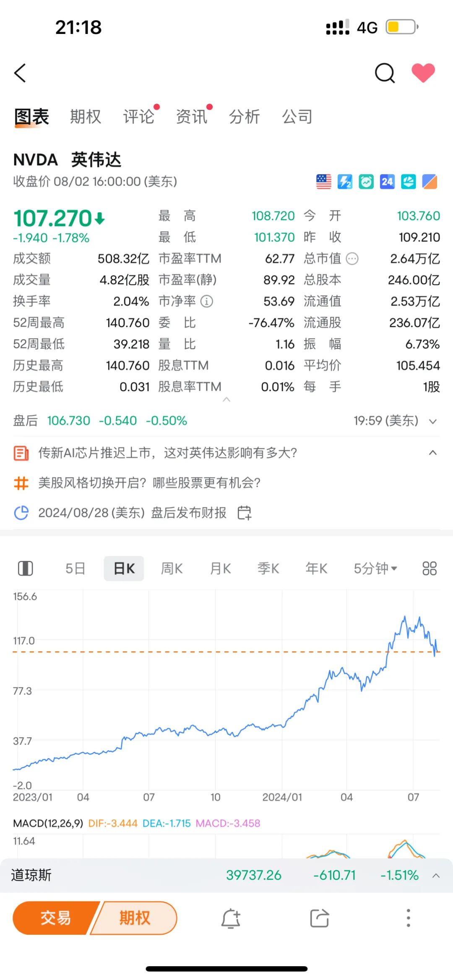Viewport: 453px width, 980px height.
Task: Toggle the split chart layout icon
Action: 26,569
